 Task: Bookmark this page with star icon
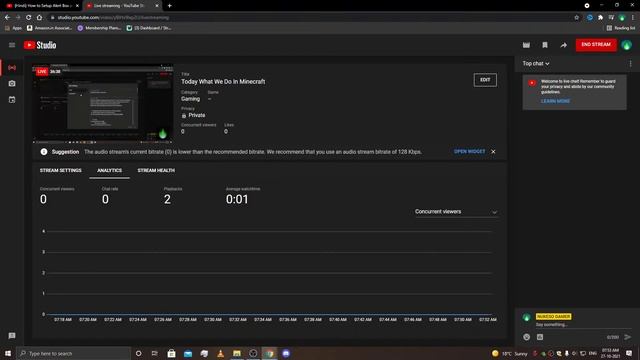[x=576, y=18]
